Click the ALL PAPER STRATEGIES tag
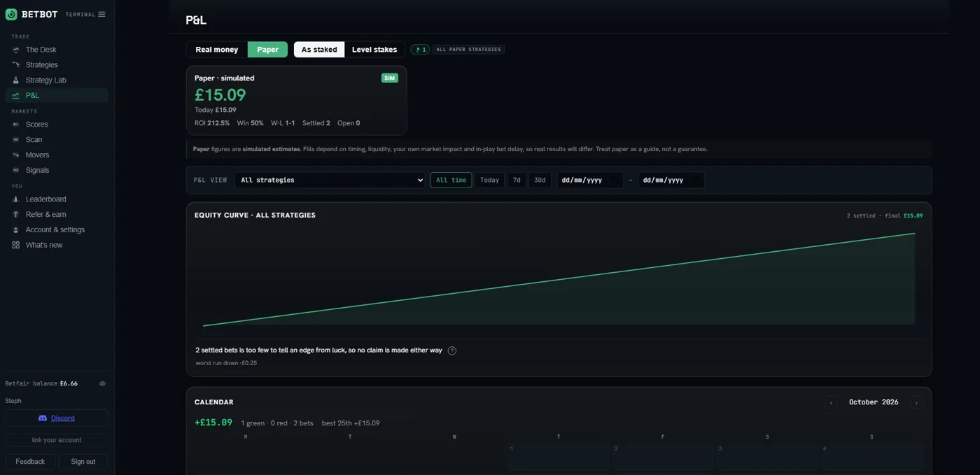This screenshot has height=475, width=980. coord(468,50)
